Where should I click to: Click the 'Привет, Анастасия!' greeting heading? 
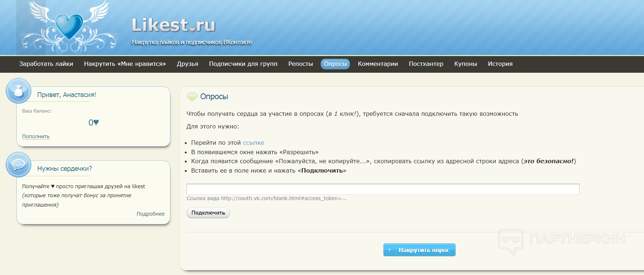[x=67, y=95]
